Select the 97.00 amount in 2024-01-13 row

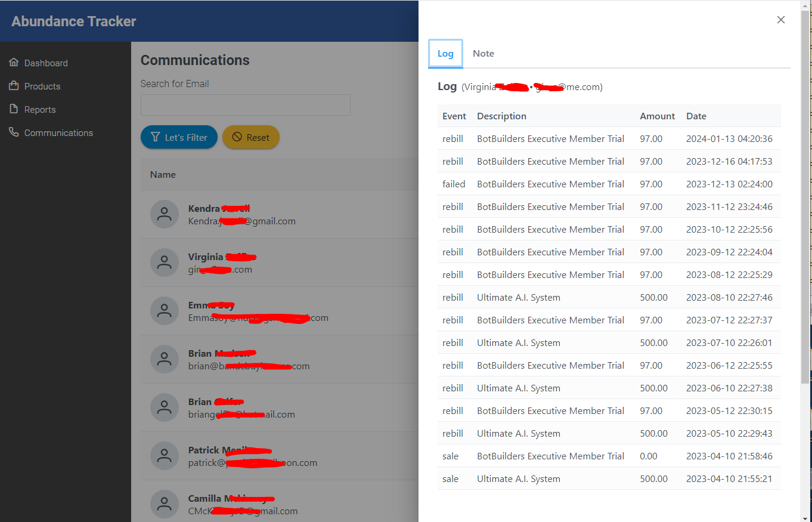(651, 139)
